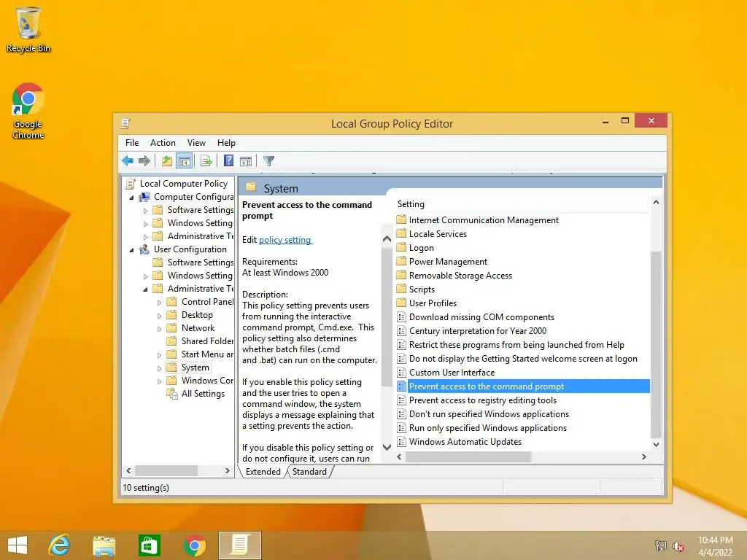The image size is (747, 560).
Task: Click the muted volume tray icon
Action: pos(678,546)
